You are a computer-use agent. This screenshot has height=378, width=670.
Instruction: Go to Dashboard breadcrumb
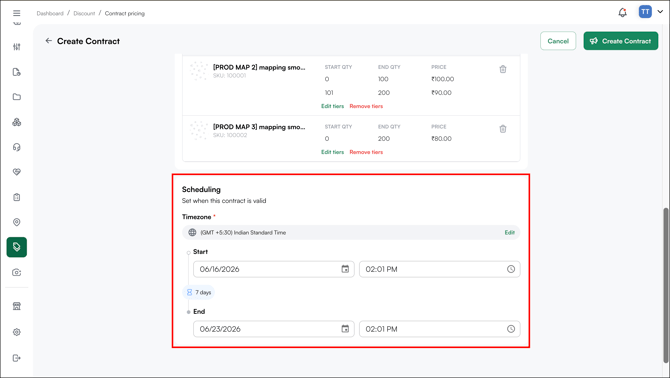tap(50, 13)
